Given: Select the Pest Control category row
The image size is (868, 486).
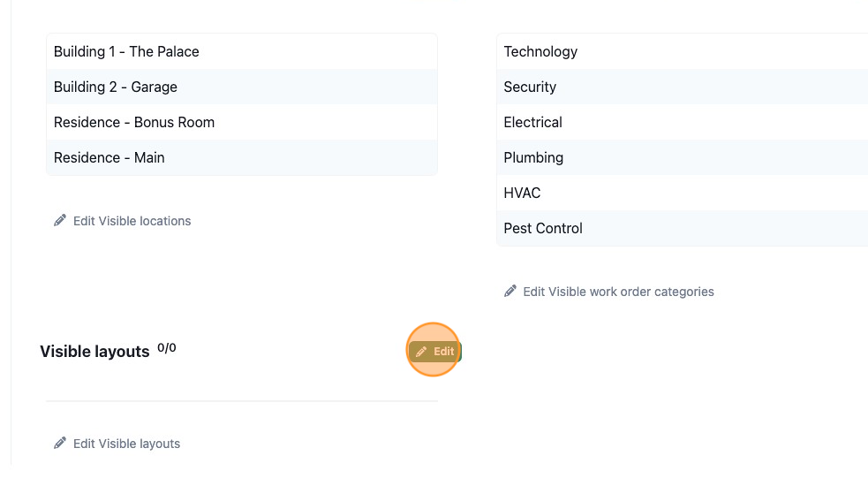Looking at the screenshot, I should pos(683,228).
